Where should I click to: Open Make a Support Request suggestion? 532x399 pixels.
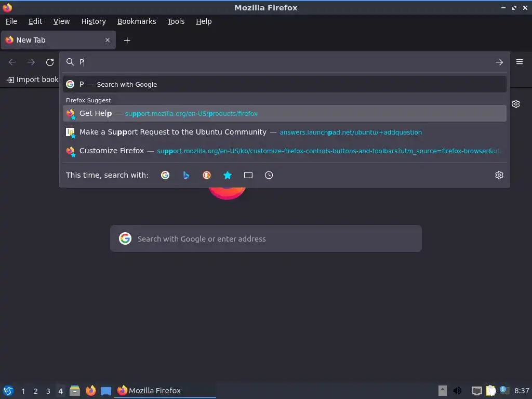pyautogui.click(x=284, y=132)
